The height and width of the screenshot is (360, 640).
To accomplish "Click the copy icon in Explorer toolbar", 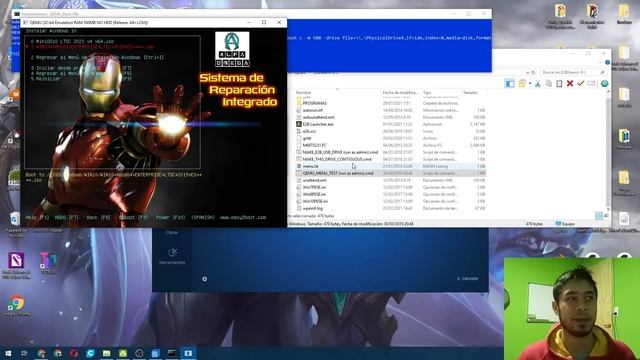I will point(549,84).
